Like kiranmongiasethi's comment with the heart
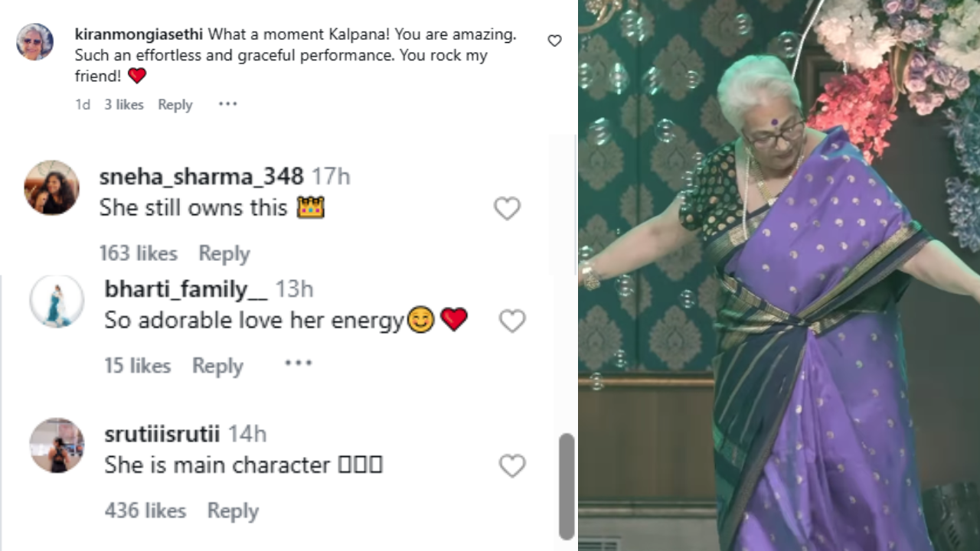 (x=554, y=41)
